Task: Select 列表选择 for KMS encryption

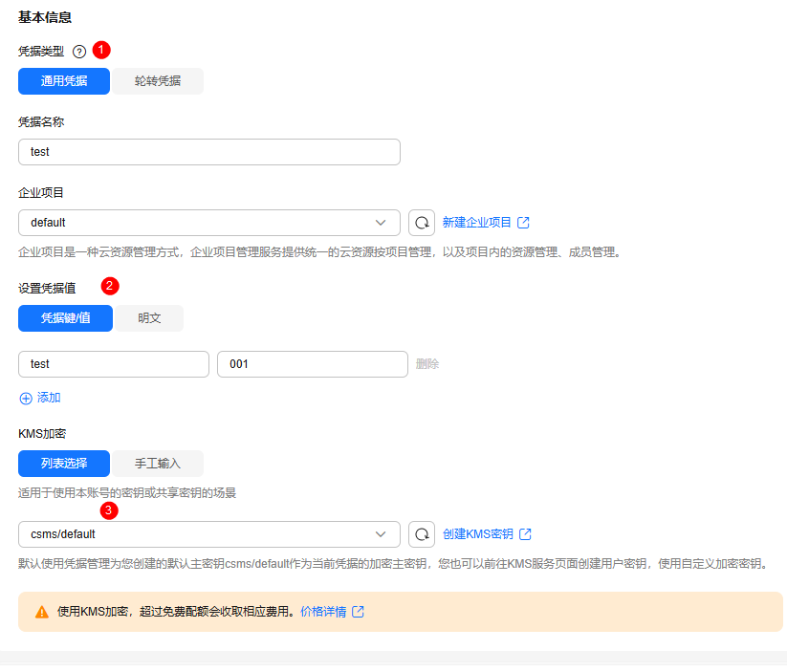Action: pos(64,464)
